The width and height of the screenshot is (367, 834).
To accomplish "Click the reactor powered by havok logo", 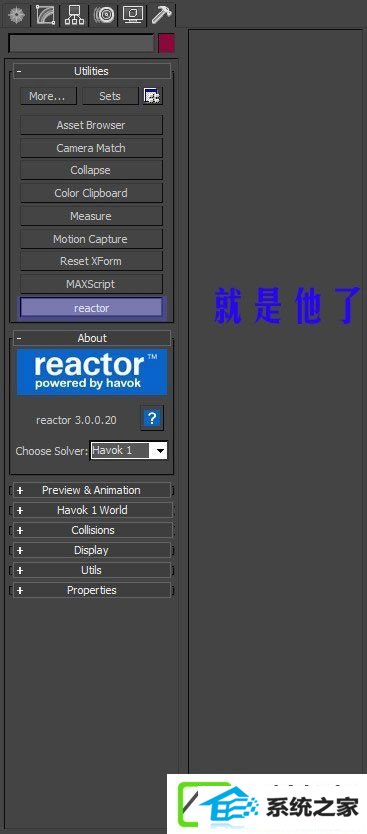I will coord(91,372).
